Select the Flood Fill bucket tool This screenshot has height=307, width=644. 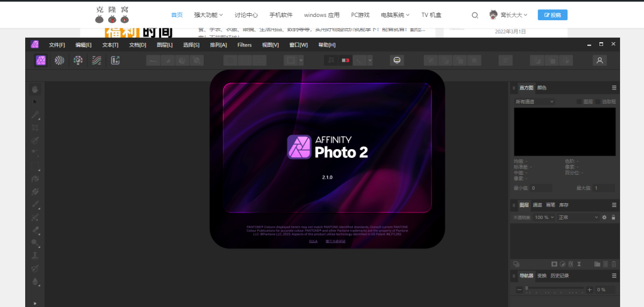point(35,179)
